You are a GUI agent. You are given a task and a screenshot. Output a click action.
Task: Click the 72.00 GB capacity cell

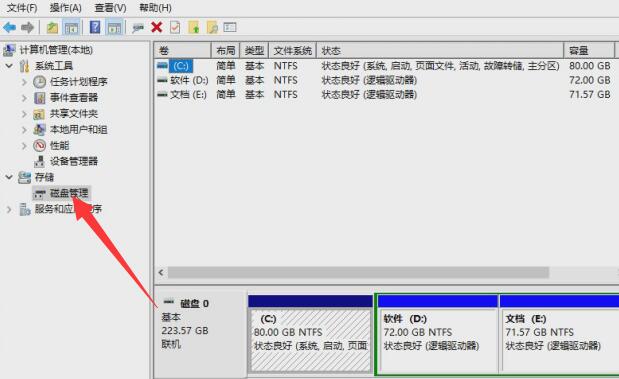(590, 80)
